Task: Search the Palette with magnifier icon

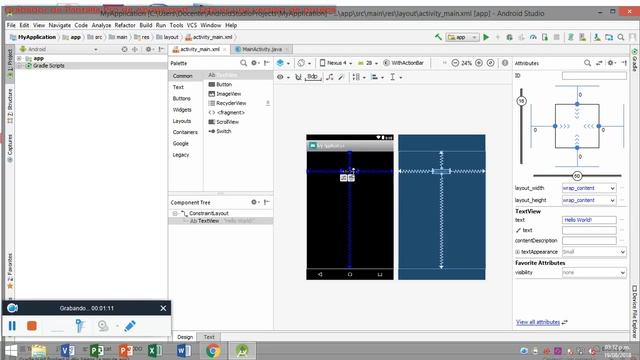Action: click(244, 63)
